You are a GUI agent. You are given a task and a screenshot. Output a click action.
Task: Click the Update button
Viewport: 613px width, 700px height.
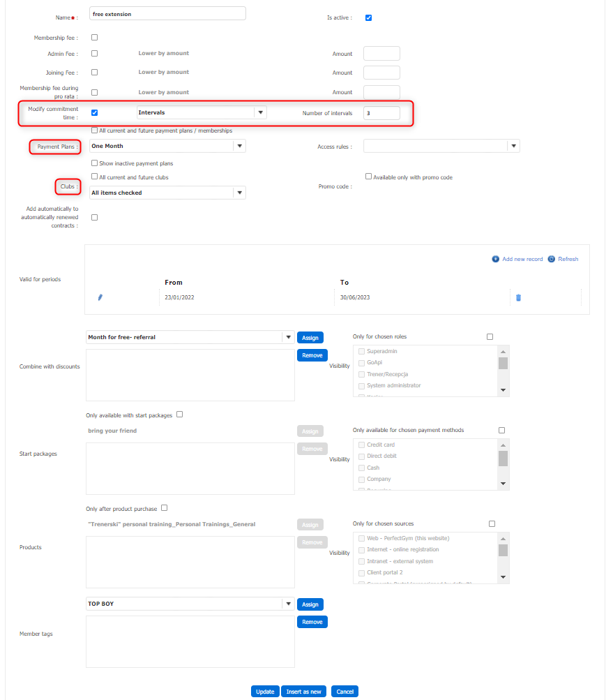264,691
